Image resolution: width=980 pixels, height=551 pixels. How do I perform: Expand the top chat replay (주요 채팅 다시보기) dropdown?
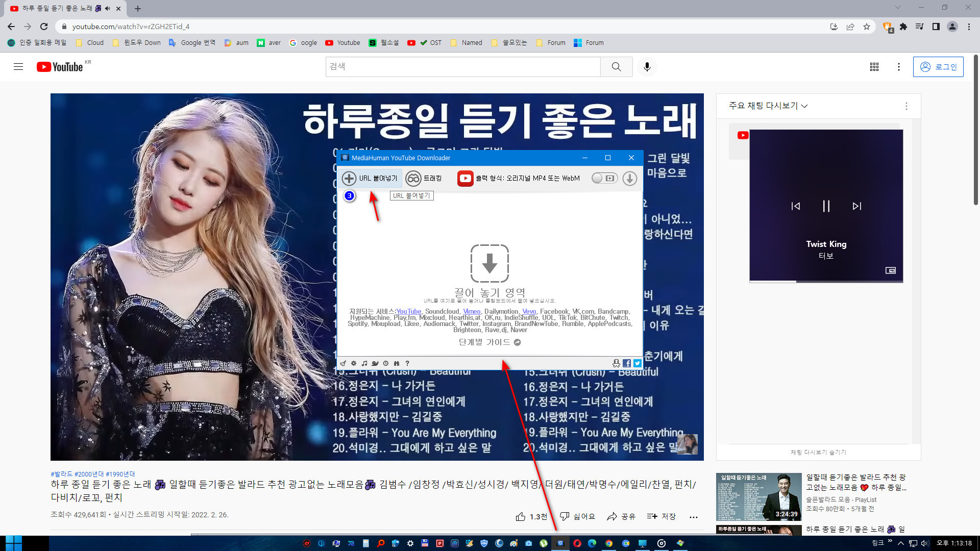pos(768,106)
